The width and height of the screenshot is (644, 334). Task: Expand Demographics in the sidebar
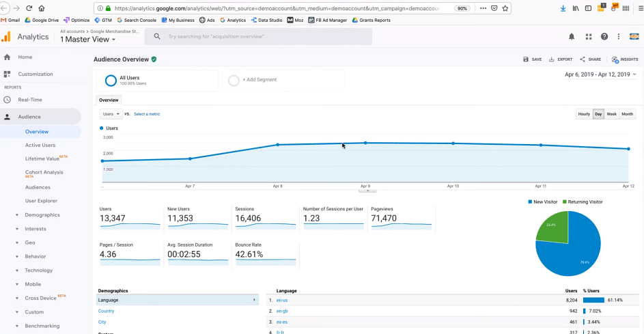pos(42,215)
